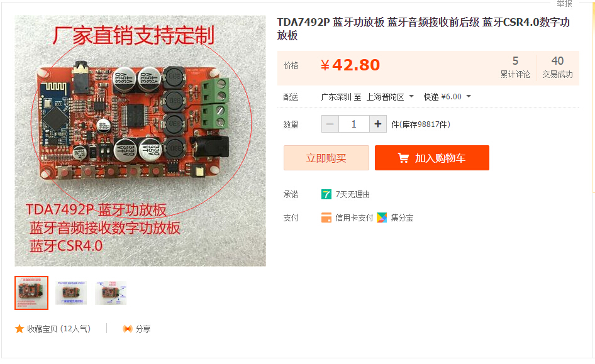Click the share icon beside 分享
Screen dimensions: 595x364
coord(128,329)
